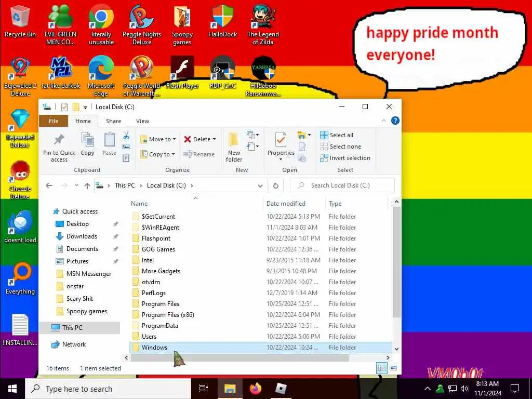Click the vertical scrollbar thumb of file list
Image resolution: width=532 pixels, height=399 pixels.
pyautogui.click(x=396, y=262)
